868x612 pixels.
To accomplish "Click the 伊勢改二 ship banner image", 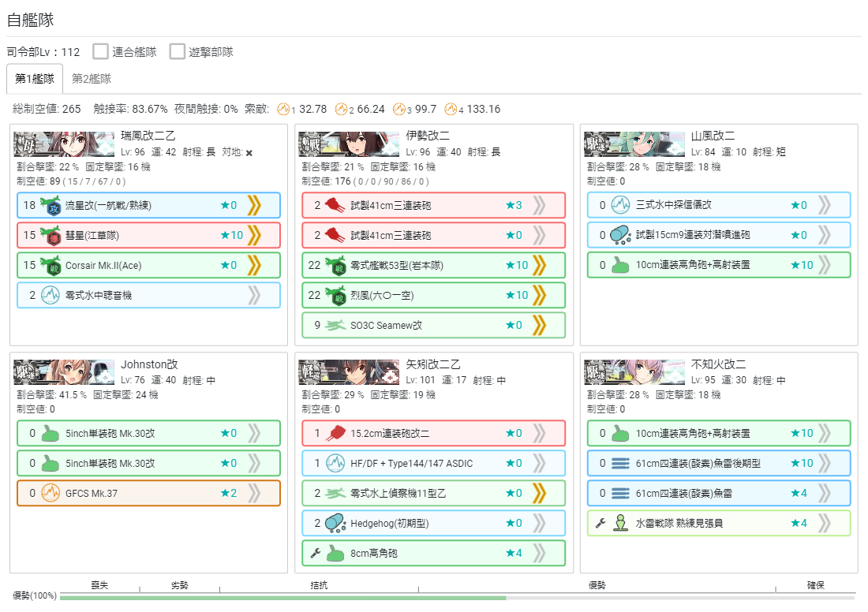I will (350, 144).
